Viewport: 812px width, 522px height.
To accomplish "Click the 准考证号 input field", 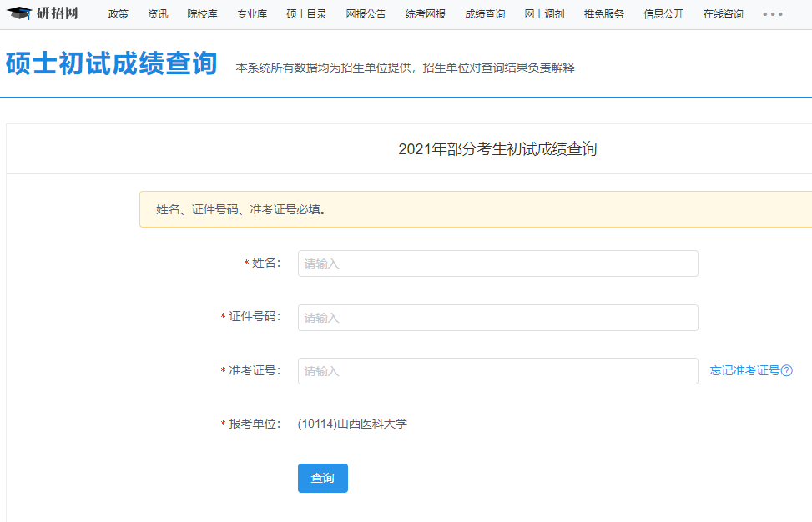I will tap(497, 371).
